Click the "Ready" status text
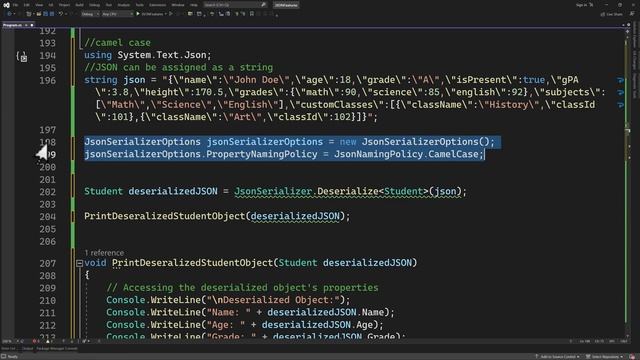640x360 pixels. (x=12, y=357)
